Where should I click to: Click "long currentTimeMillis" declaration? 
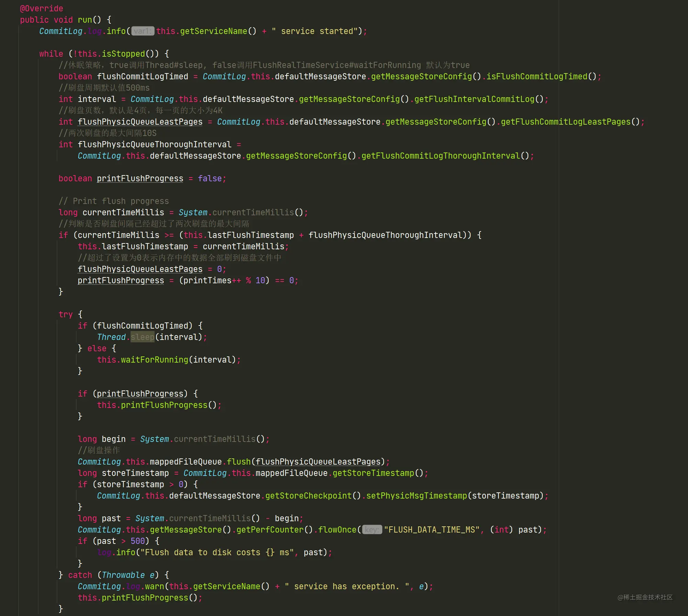pos(111,212)
